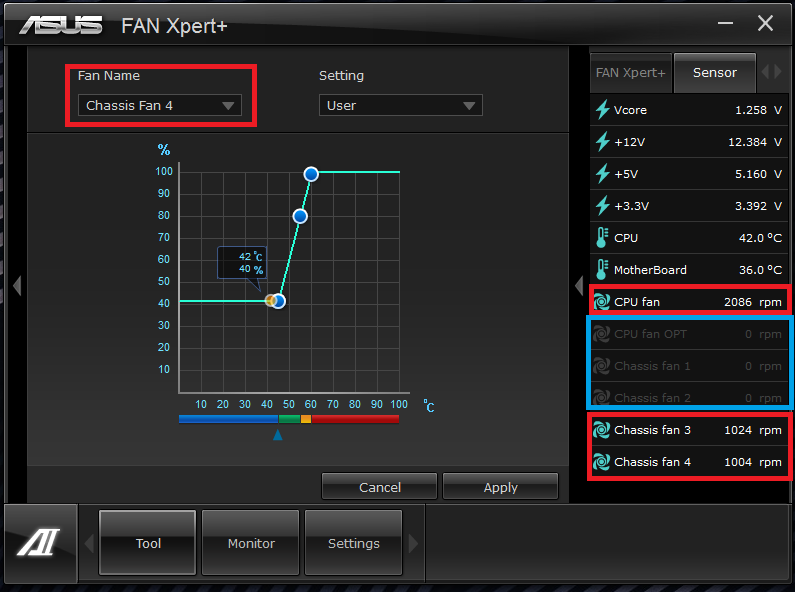Click the CPU 42.0 °C reading
Viewport: 795px width, 592px height.
click(x=760, y=238)
